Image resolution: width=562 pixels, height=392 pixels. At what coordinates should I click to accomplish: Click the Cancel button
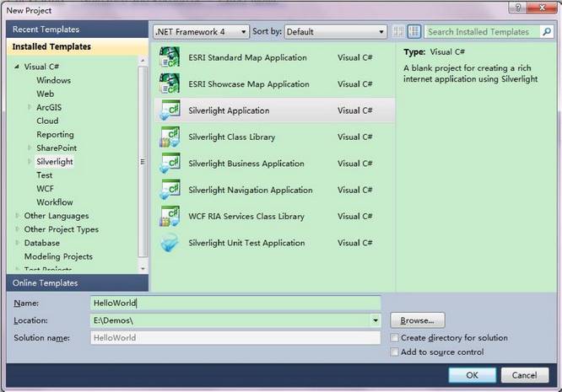coord(524,375)
